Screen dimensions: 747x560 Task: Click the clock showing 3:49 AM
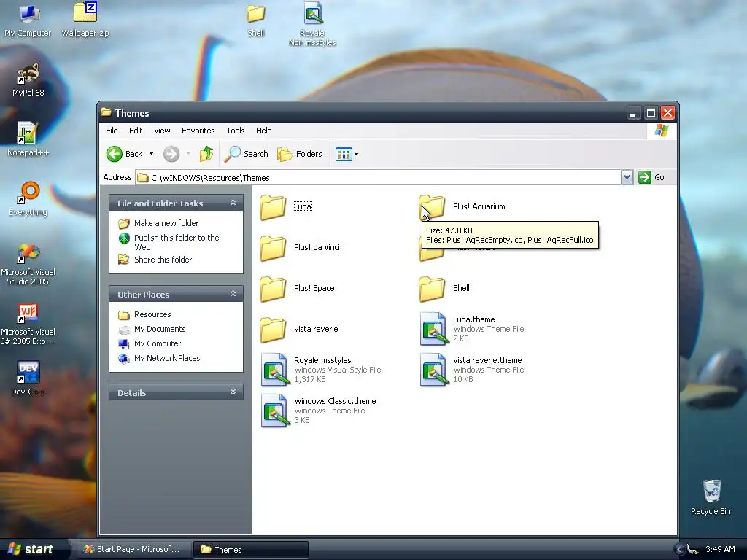720,549
